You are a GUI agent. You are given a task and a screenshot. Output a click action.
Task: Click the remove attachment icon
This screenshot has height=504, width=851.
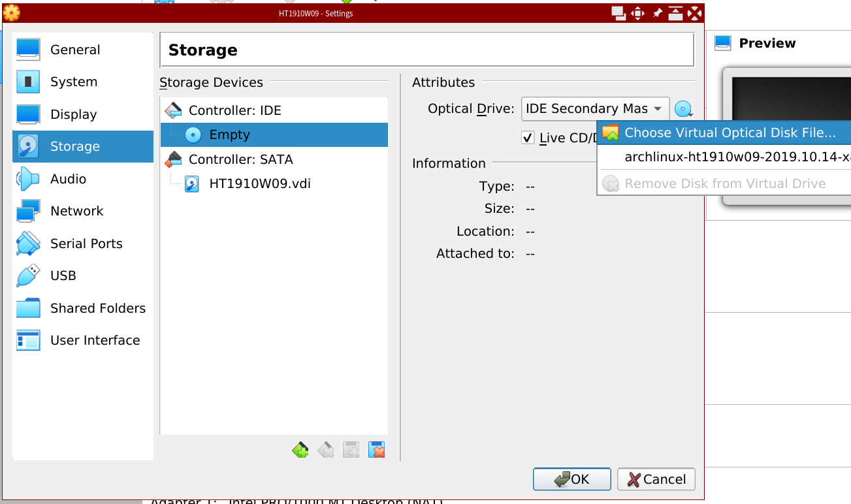click(x=376, y=450)
